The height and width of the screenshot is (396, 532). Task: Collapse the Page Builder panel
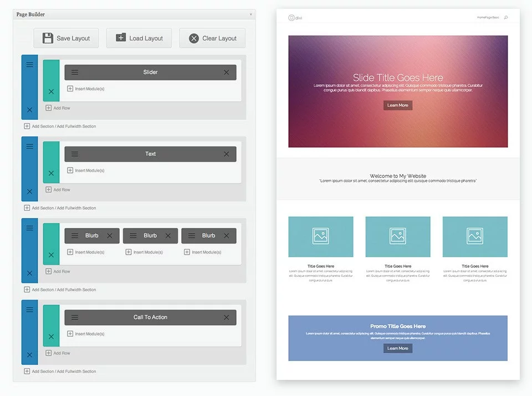[x=250, y=13]
